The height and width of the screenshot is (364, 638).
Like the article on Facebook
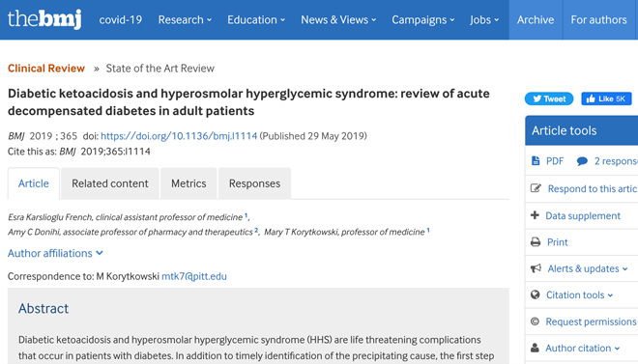[606, 98]
